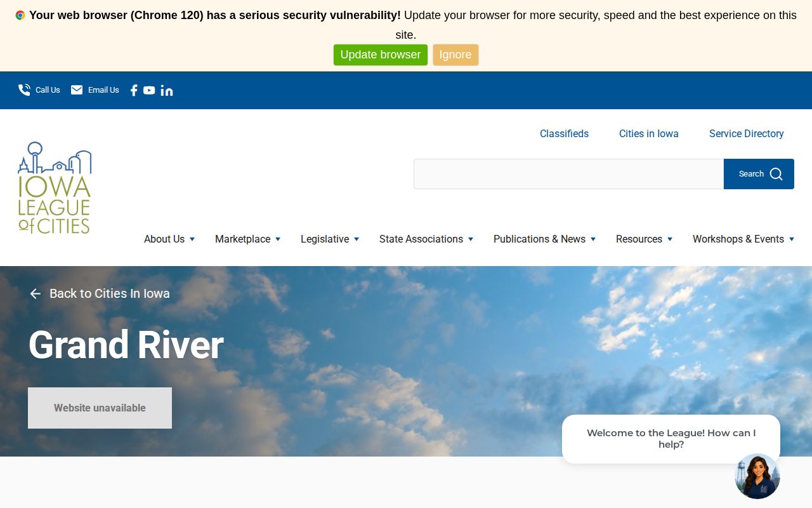Click the back arrow icon beside Cities In Iowa

[36, 293]
